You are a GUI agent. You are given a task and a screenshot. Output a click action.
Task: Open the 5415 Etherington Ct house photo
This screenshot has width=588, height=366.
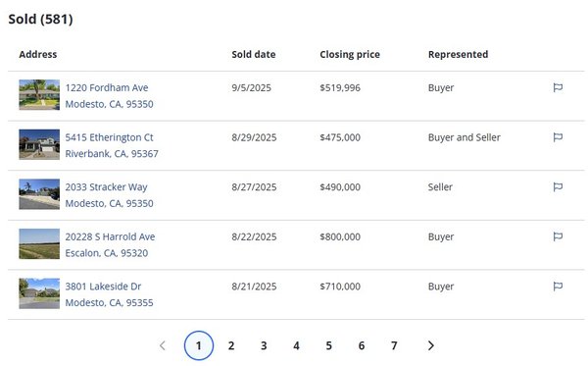click(x=39, y=144)
